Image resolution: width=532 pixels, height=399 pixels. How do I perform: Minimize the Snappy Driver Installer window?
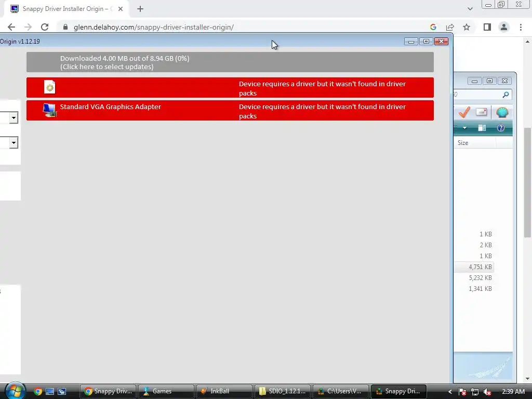click(x=411, y=42)
